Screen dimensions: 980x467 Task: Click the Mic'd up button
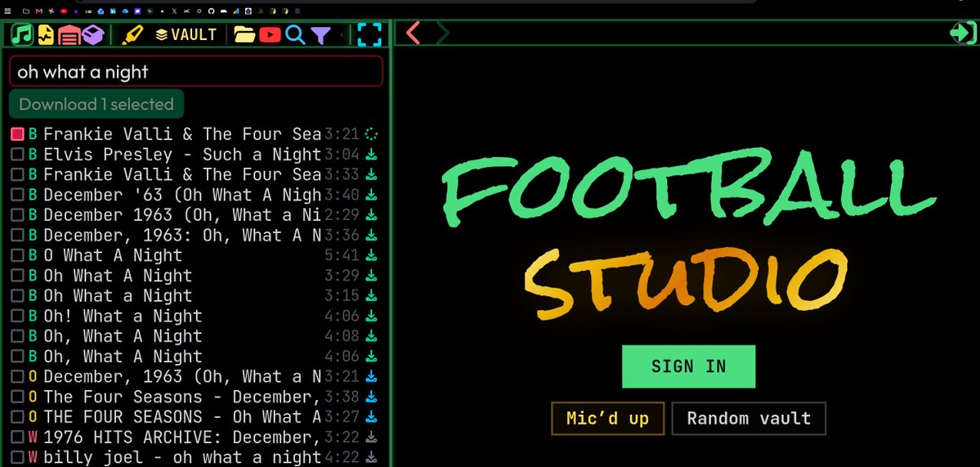(607, 418)
